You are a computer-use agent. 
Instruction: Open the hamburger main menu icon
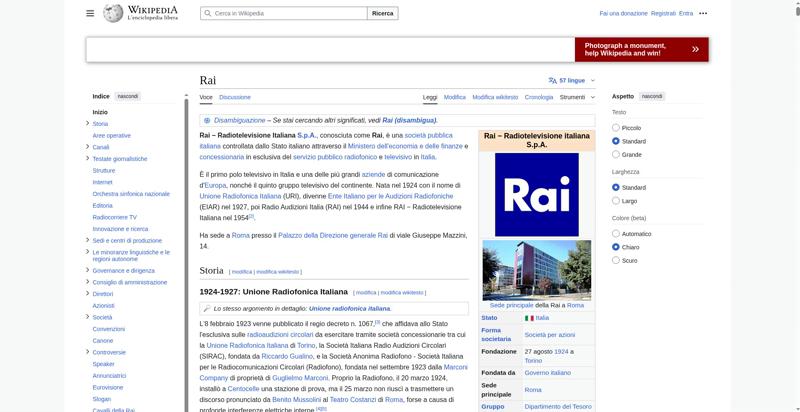pos(90,13)
